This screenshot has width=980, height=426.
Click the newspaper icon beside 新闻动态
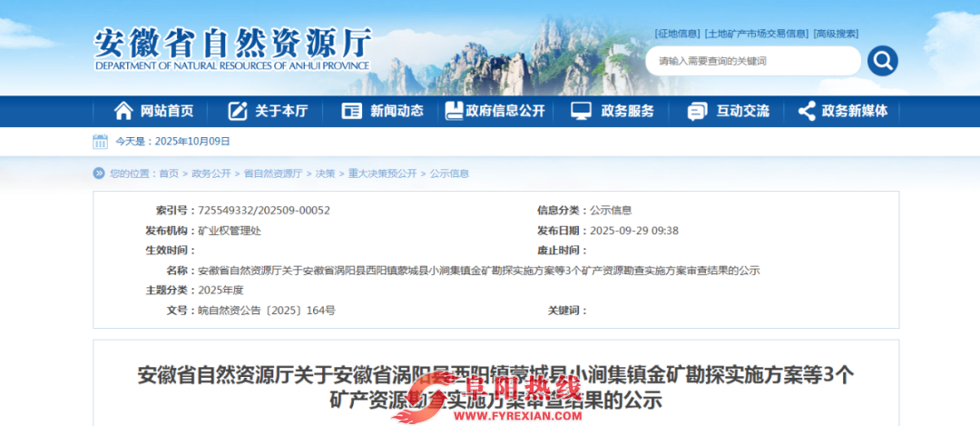(352, 111)
